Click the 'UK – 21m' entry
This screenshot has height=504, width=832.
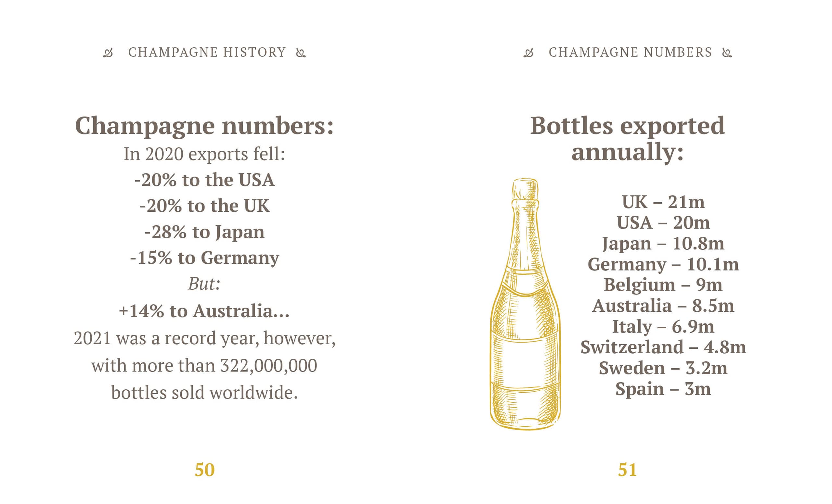pos(663,202)
